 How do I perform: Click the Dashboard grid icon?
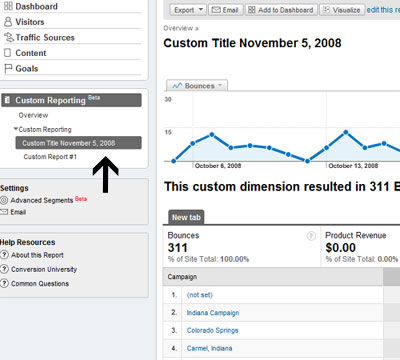(x=8, y=6)
